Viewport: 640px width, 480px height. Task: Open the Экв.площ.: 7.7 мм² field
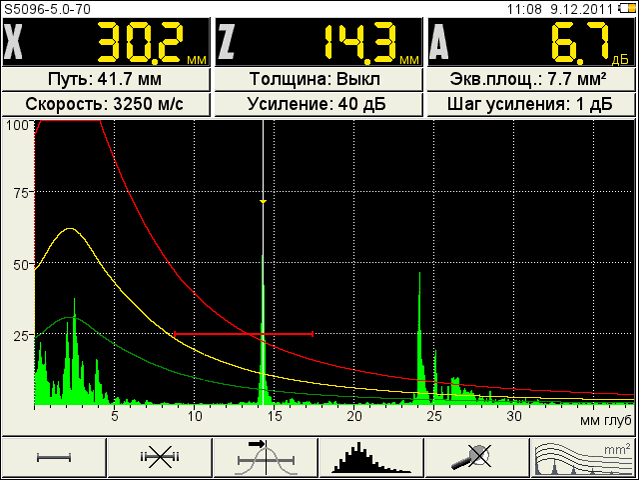tap(532, 79)
